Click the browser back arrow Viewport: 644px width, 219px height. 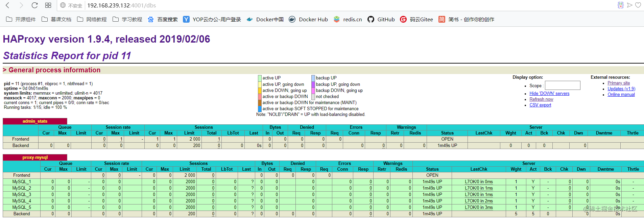(x=7, y=5)
